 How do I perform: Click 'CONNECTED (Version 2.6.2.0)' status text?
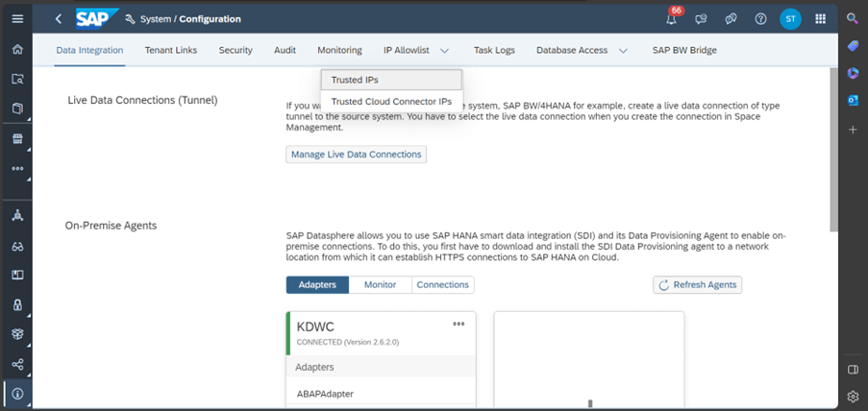pyautogui.click(x=348, y=342)
